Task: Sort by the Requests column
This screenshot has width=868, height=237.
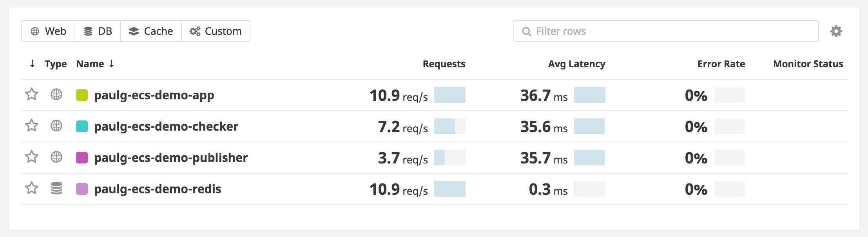Action: tap(443, 64)
